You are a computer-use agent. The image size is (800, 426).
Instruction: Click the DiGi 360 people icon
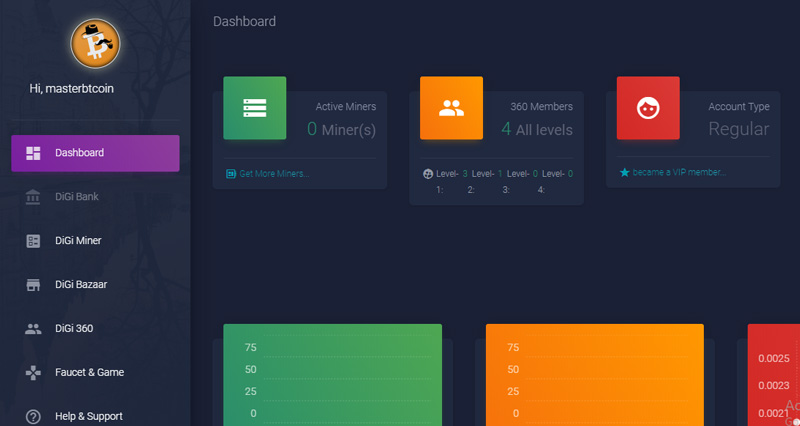click(x=33, y=328)
